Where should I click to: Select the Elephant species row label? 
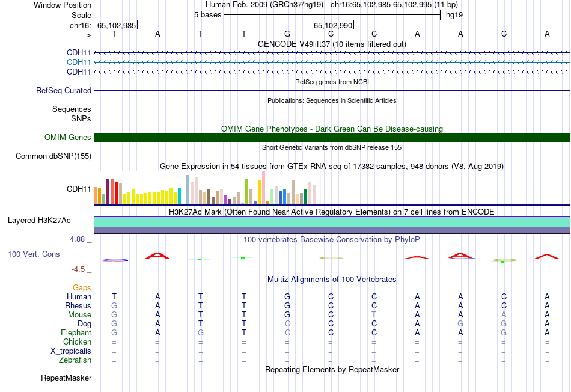(x=76, y=333)
